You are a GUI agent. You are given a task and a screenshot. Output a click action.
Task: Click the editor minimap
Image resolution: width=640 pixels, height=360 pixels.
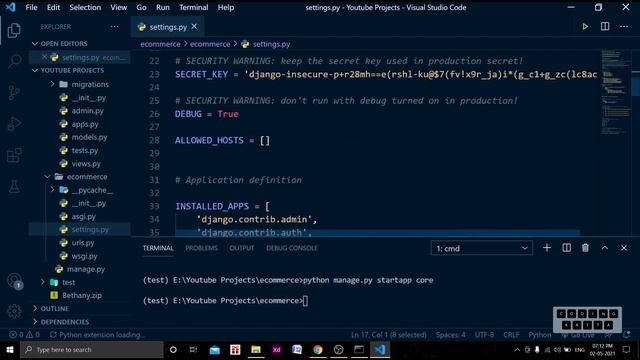click(616, 93)
